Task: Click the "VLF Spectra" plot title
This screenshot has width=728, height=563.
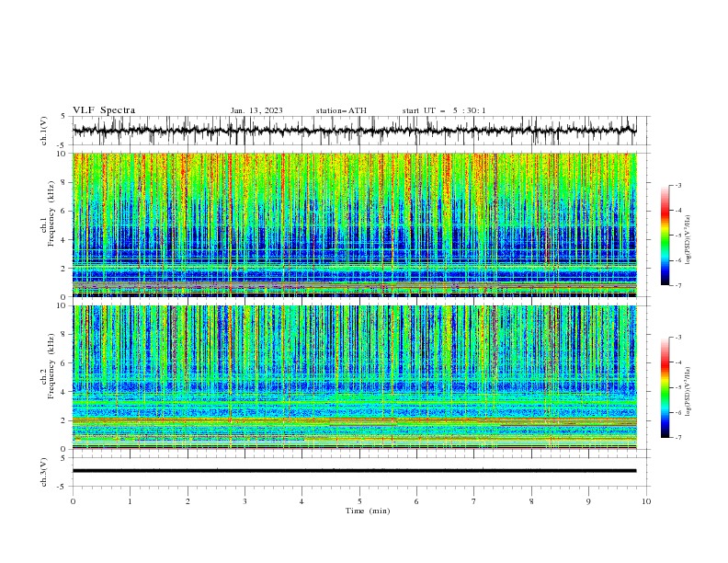Action: 104,110
